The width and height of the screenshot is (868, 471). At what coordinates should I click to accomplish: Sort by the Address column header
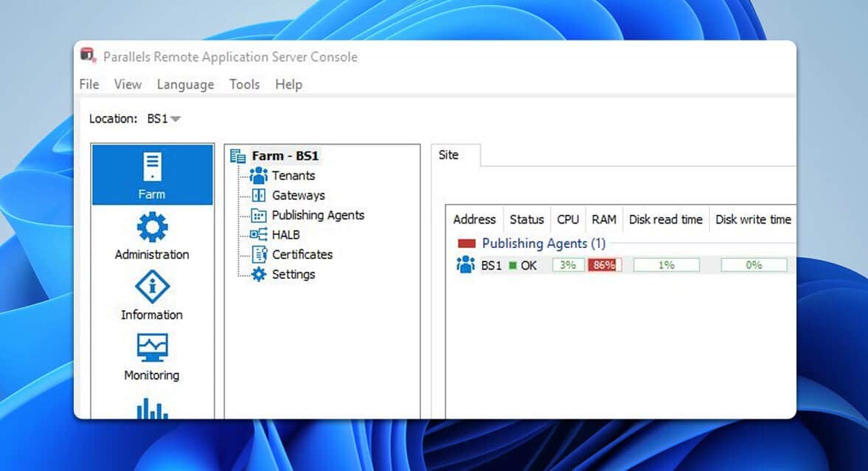point(474,219)
